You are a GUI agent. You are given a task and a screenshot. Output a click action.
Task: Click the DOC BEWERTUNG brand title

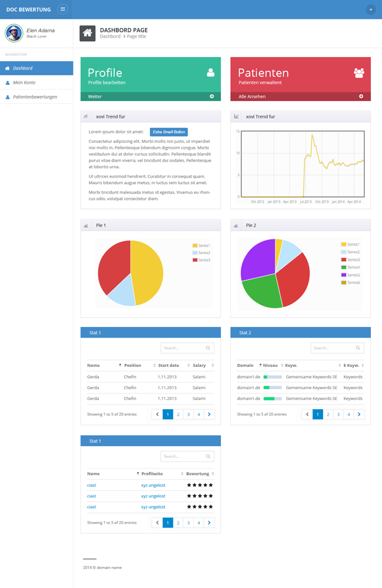(28, 9)
